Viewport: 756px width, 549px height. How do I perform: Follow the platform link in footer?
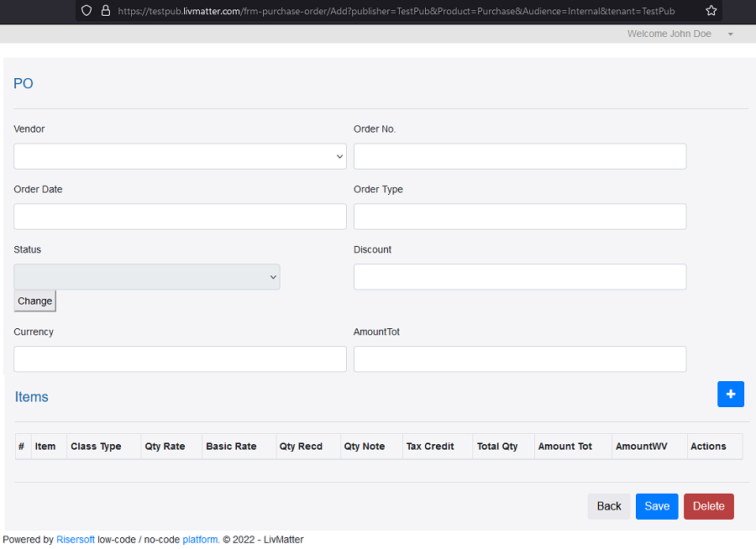[x=201, y=540]
